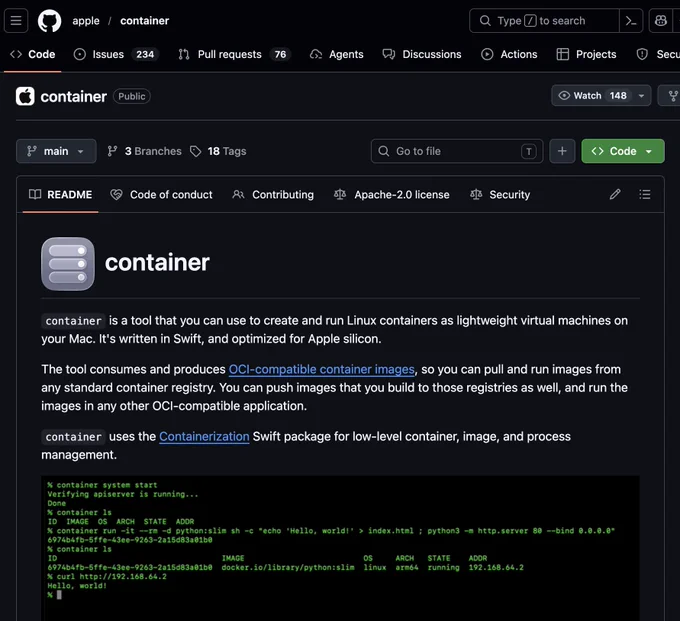The height and width of the screenshot is (621, 680).
Task: Click the branch icon beside 3 Branches
Action: pyautogui.click(x=112, y=151)
